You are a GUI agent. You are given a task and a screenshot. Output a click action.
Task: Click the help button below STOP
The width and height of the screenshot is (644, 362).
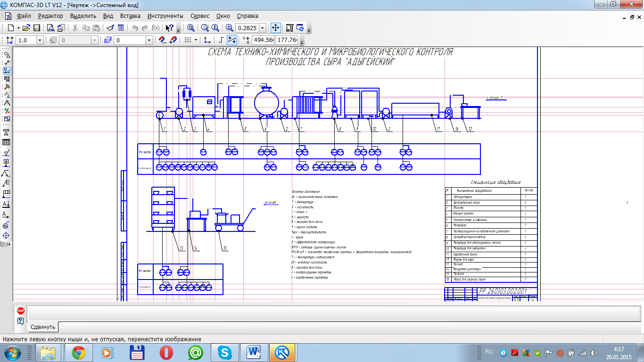[x=20, y=321]
